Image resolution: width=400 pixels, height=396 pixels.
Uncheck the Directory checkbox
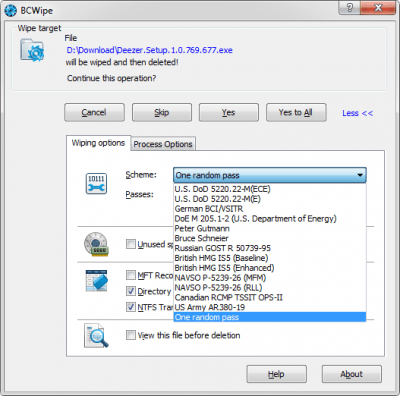tap(131, 291)
